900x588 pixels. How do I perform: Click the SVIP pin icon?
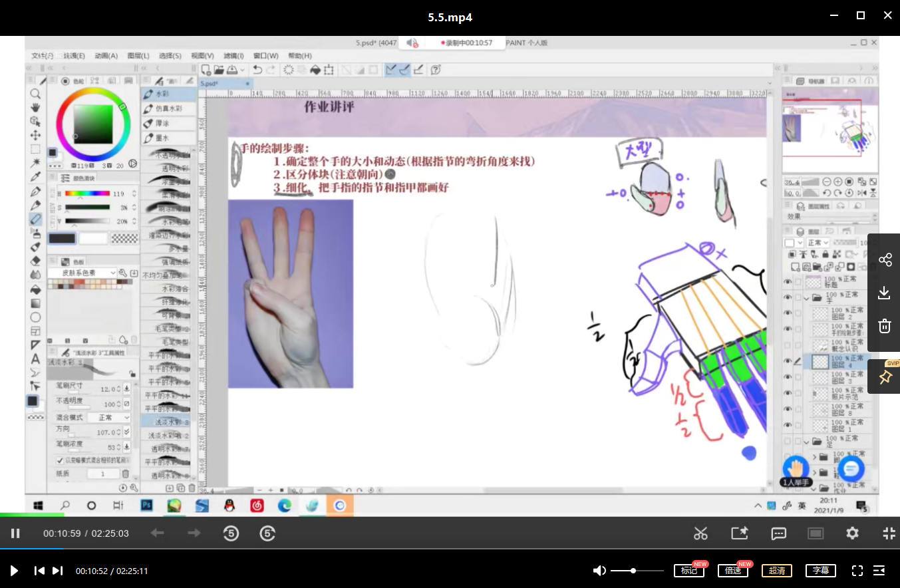[x=885, y=378]
